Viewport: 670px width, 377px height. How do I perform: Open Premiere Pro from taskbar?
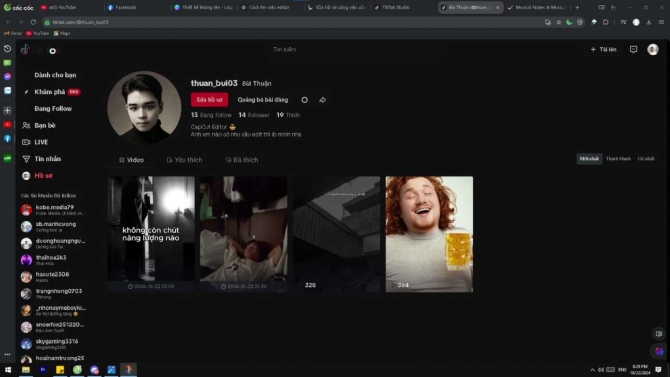[43, 370]
